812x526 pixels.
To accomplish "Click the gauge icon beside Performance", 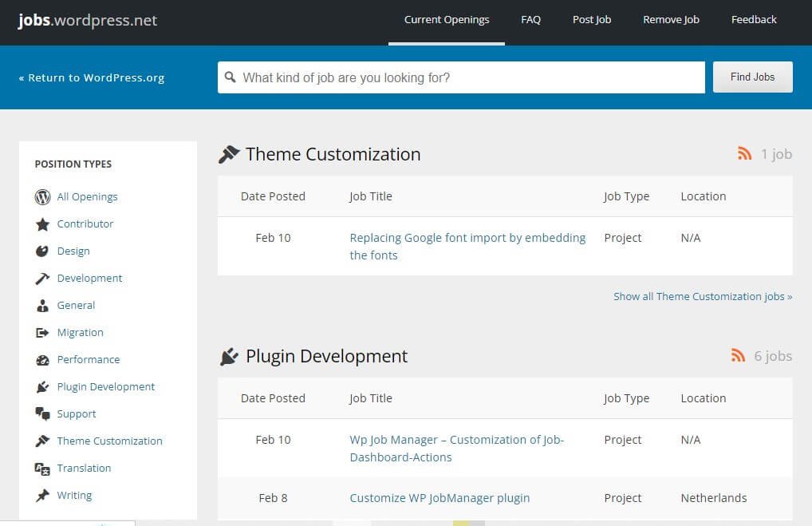I will [x=42, y=360].
